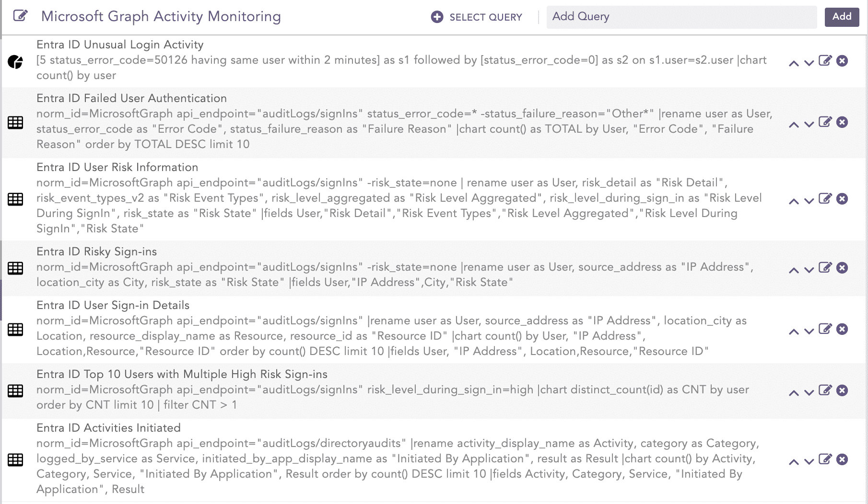The width and height of the screenshot is (868, 504).
Task: Remove the Entra ID Risky Sign-ins query
Action: coord(842,268)
